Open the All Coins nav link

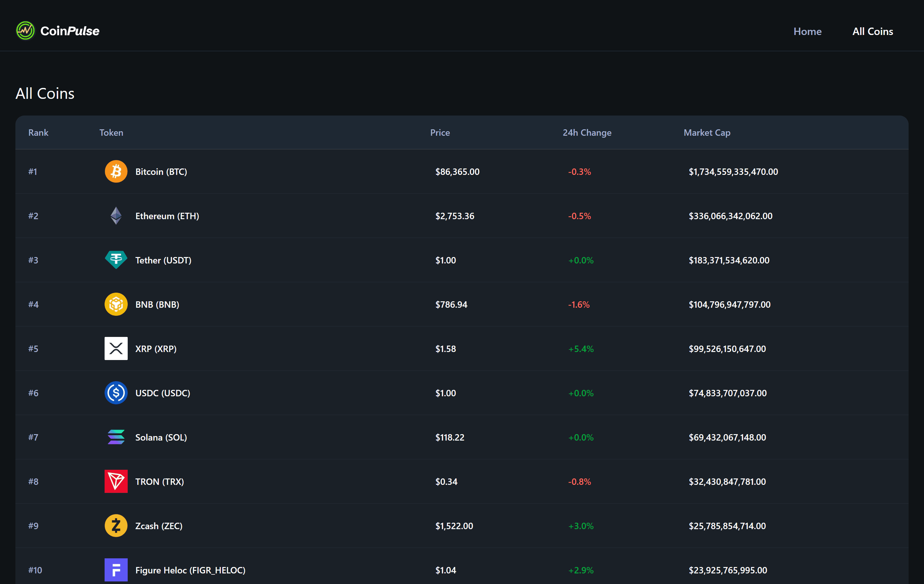point(873,31)
